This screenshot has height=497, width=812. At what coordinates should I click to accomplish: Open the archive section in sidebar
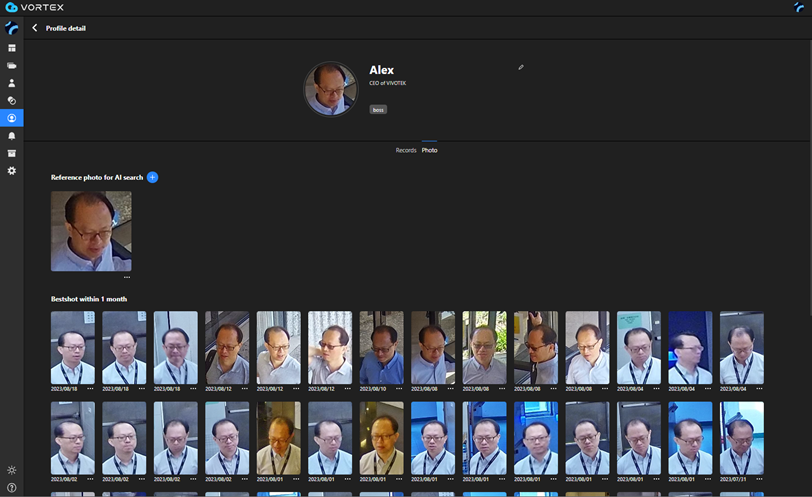pyautogui.click(x=12, y=153)
